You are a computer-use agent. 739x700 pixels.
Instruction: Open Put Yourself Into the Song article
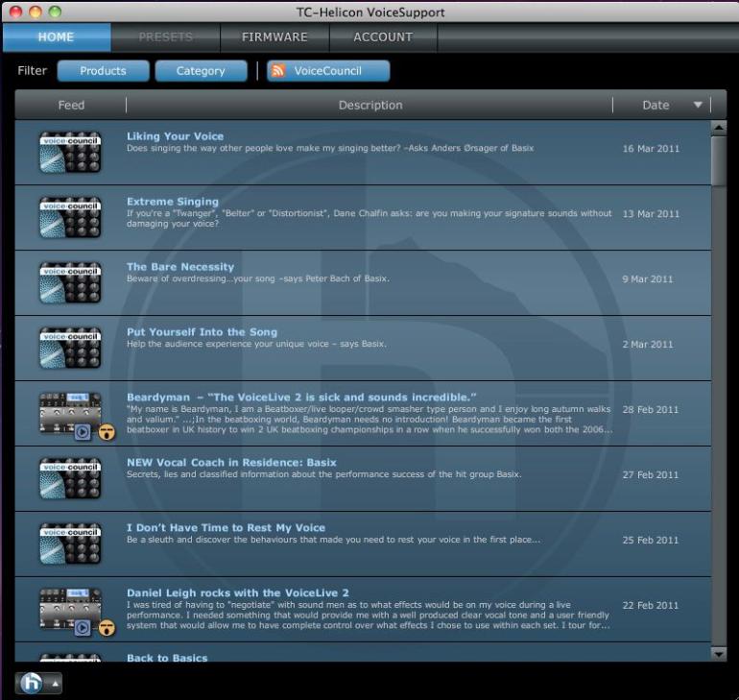pos(202,332)
